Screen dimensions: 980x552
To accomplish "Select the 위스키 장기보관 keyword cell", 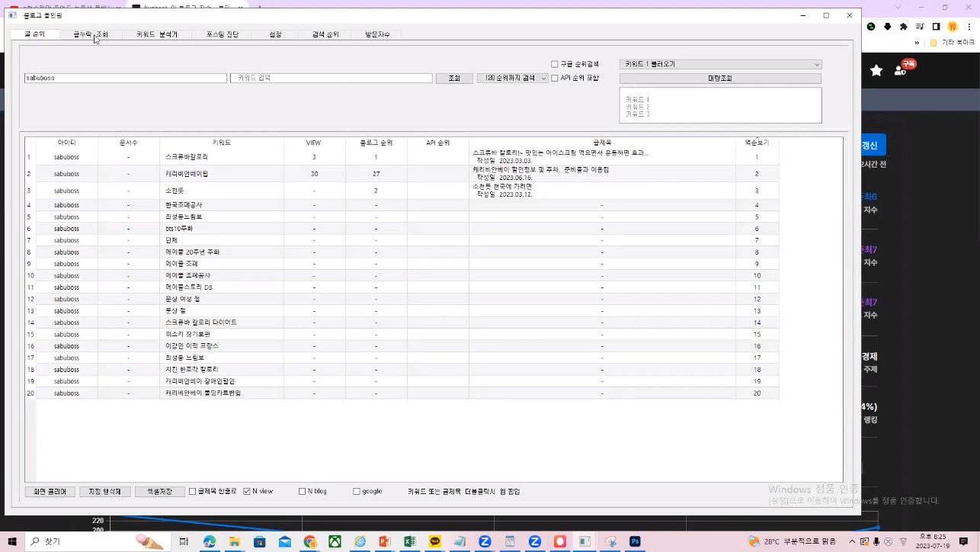I will (x=222, y=334).
